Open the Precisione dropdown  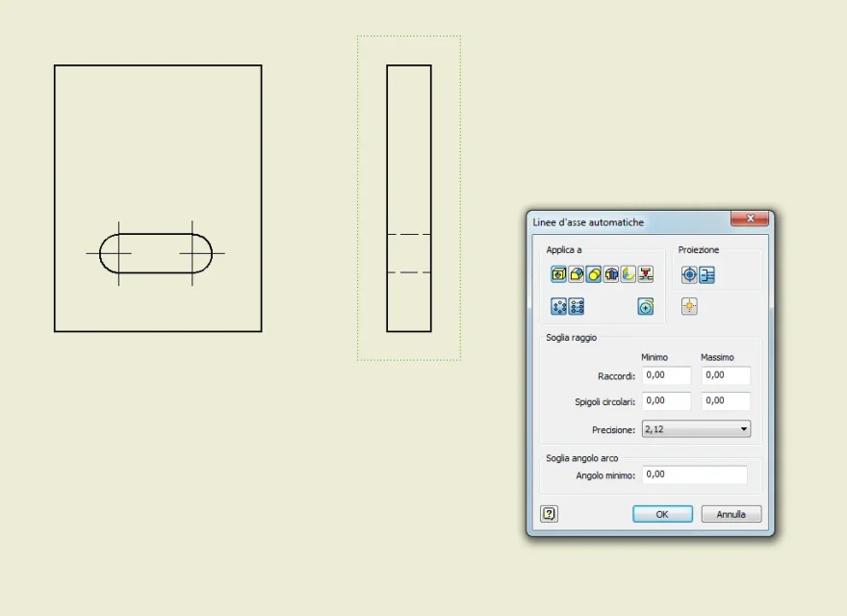click(x=696, y=429)
